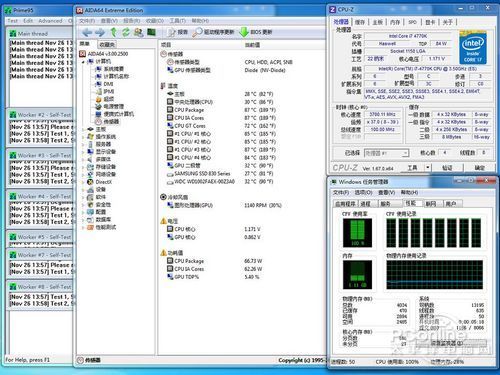Screen dimensions: 500x375
Task: Select the 性能测试 benchmark icon in tree
Action: pyautogui.click(x=90, y=227)
